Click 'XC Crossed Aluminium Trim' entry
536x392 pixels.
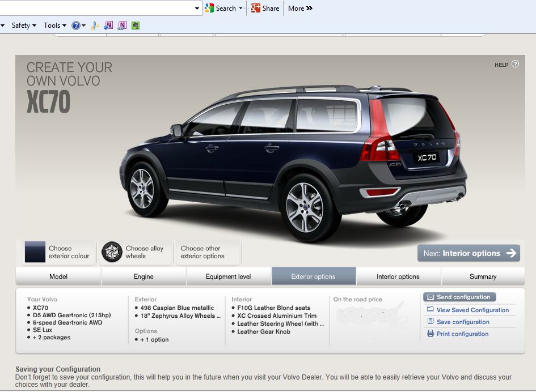(x=277, y=316)
